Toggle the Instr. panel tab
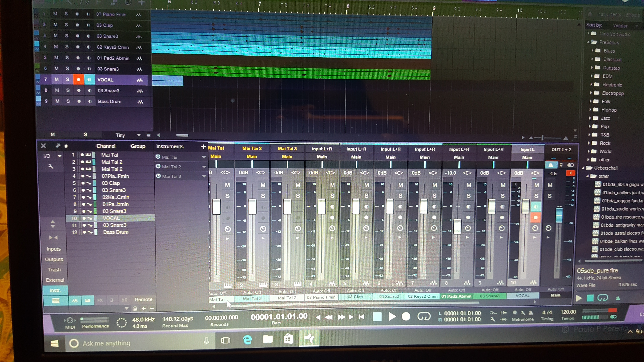The image size is (644, 362). tap(55, 290)
